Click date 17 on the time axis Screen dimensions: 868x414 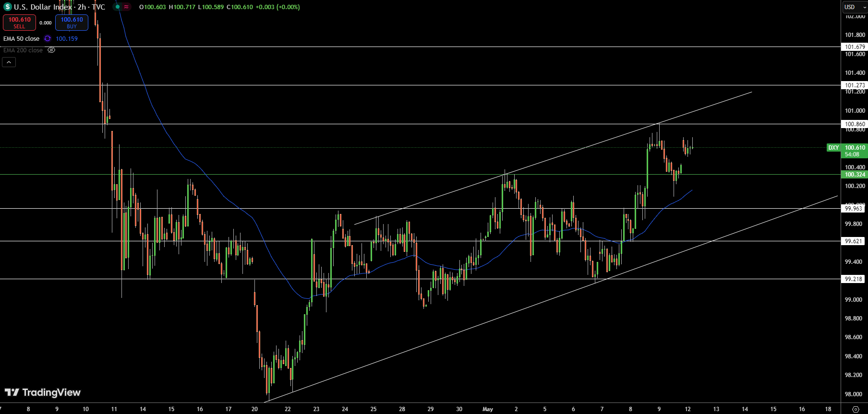point(229,409)
